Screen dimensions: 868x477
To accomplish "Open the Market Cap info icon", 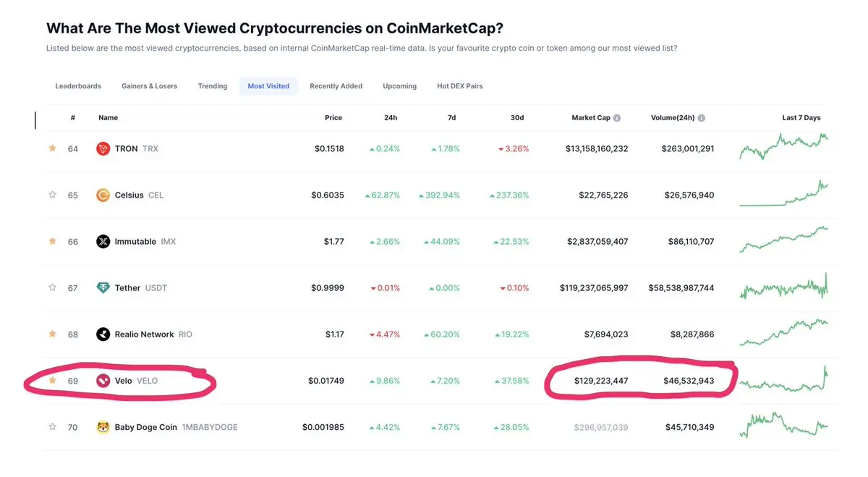I will pyautogui.click(x=617, y=117).
